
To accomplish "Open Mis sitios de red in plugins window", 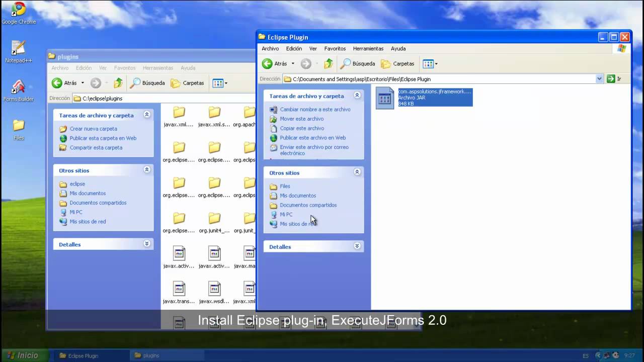I will (88, 222).
